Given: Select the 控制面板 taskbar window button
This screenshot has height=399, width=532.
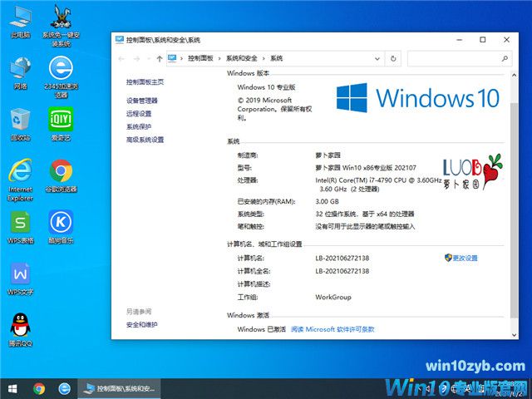Looking at the screenshot, I should [119, 388].
